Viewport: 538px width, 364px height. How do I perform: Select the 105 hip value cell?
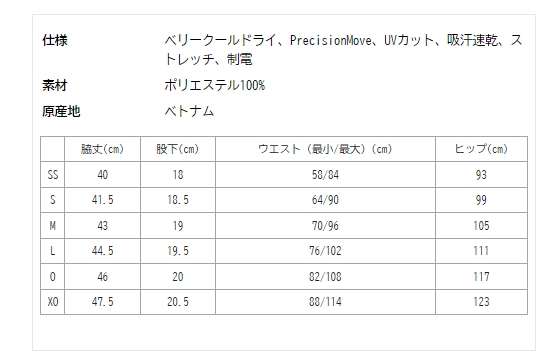pyautogui.click(x=481, y=226)
